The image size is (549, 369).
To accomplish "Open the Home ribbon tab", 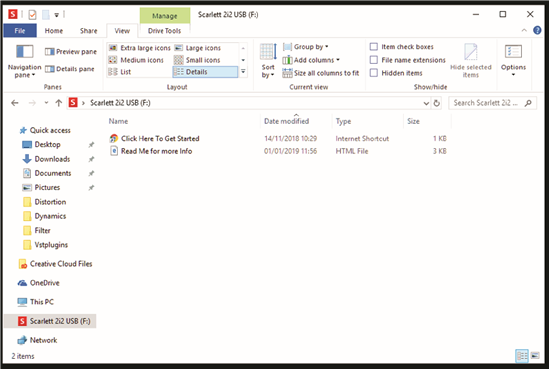I will (54, 30).
